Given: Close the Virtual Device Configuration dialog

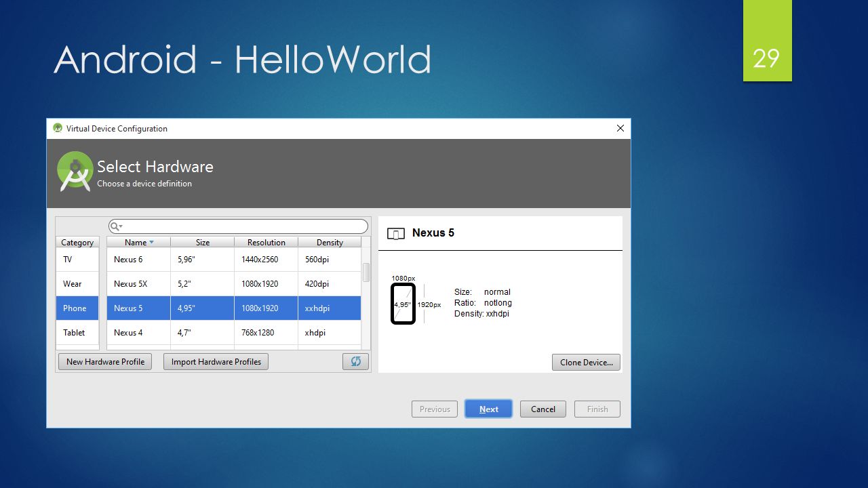Looking at the screenshot, I should tap(620, 128).
